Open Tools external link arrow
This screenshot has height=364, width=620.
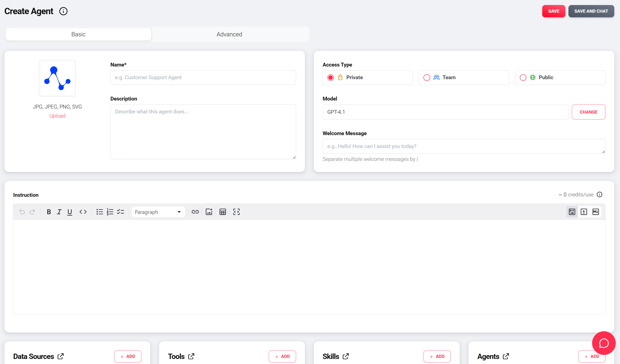coord(191,356)
